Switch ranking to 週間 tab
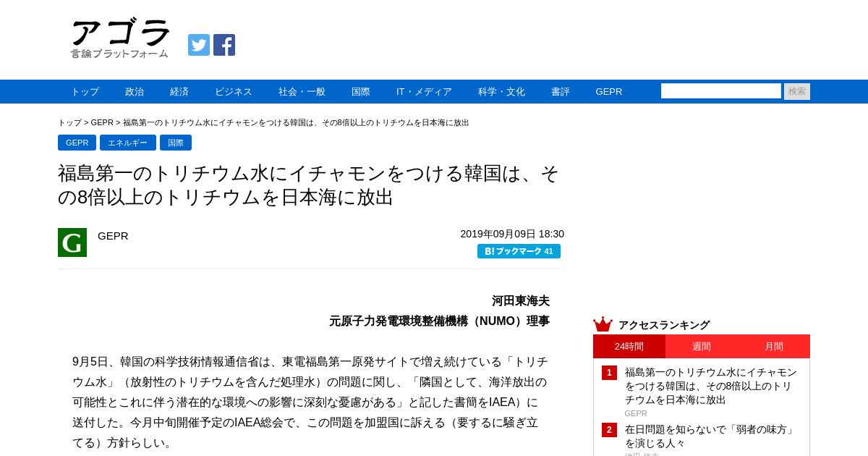The width and height of the screenshot is (868, 456). (702, 347)
